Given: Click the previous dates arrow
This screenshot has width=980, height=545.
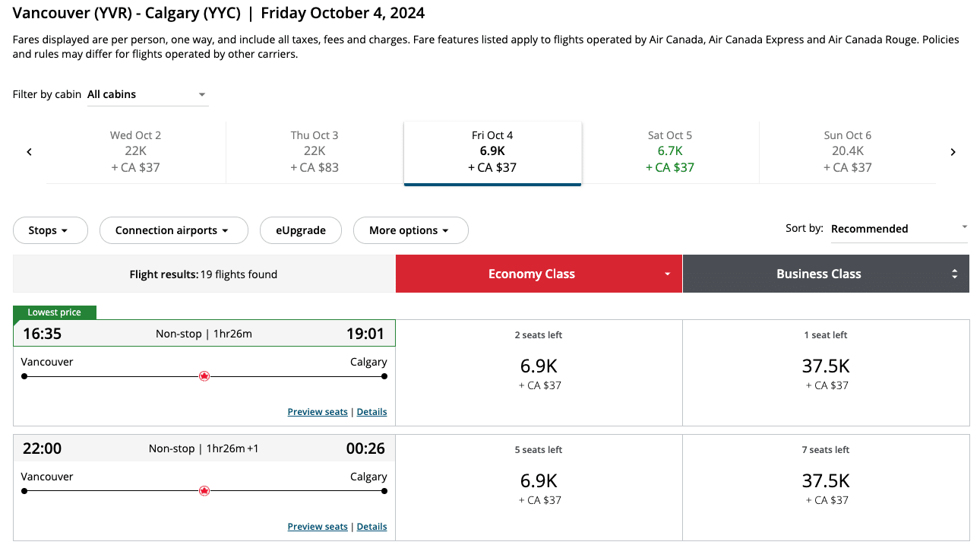Looking at the screenshot, I should point(29,152).
